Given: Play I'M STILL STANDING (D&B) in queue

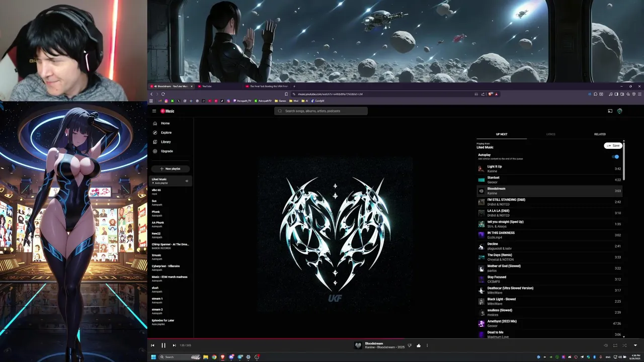Looking at the screenshot, I should [549, 202].
